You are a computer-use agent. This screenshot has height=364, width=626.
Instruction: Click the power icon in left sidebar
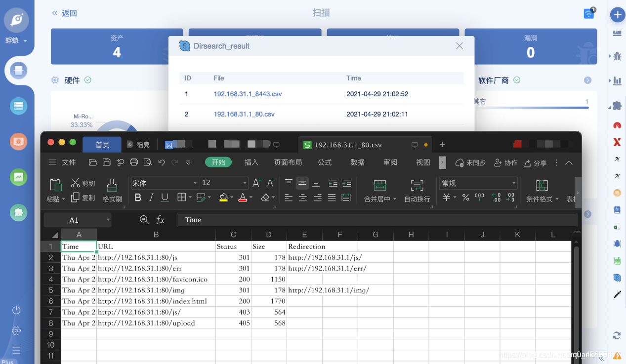click(x=16, y=310)
